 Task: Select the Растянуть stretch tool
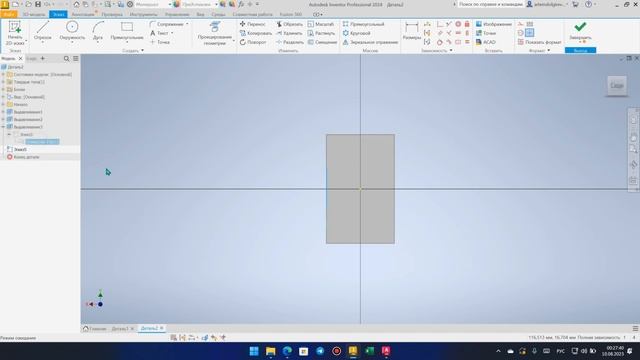321,33
